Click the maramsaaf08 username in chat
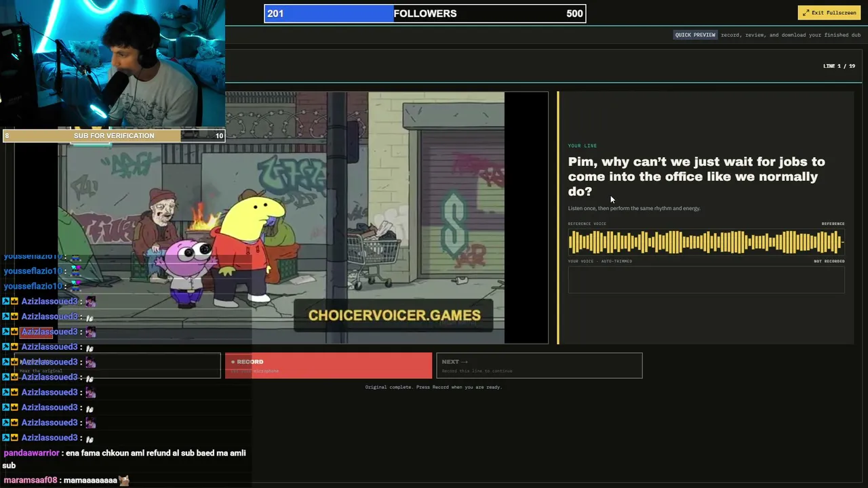Image resolution: width=868 pixels, height=488 pixels. coord(31,480)
